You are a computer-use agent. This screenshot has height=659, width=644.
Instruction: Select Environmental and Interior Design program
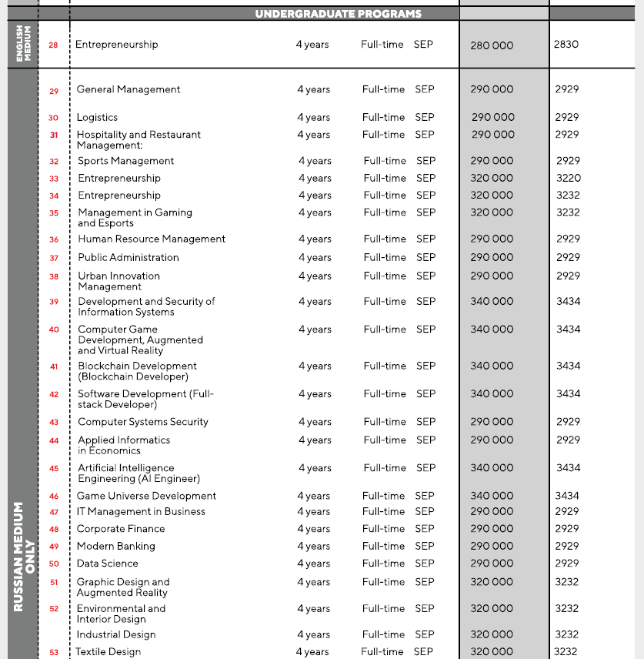click(121, 614)
